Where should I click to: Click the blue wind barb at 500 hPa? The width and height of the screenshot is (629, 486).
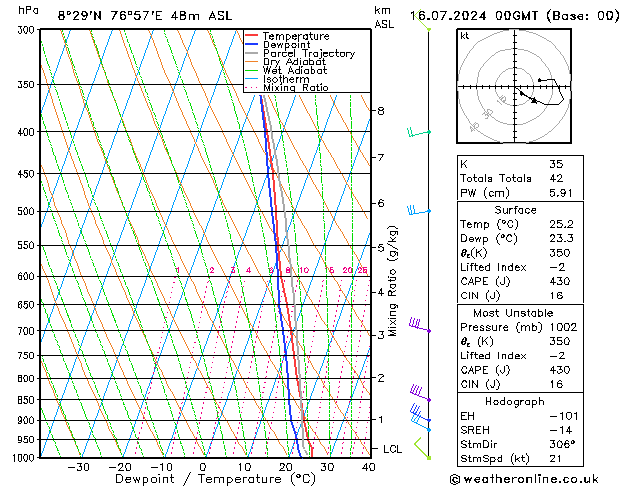click(419, 210)
